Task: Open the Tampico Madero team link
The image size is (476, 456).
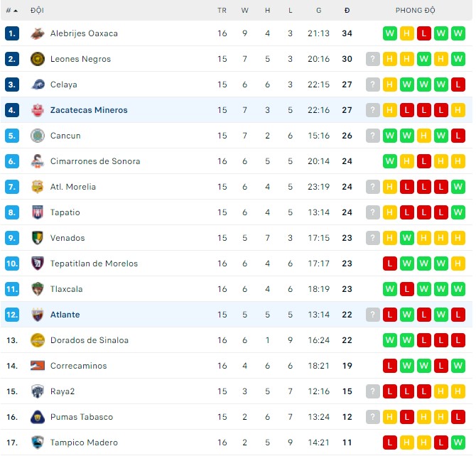Action: click(84, 443)
